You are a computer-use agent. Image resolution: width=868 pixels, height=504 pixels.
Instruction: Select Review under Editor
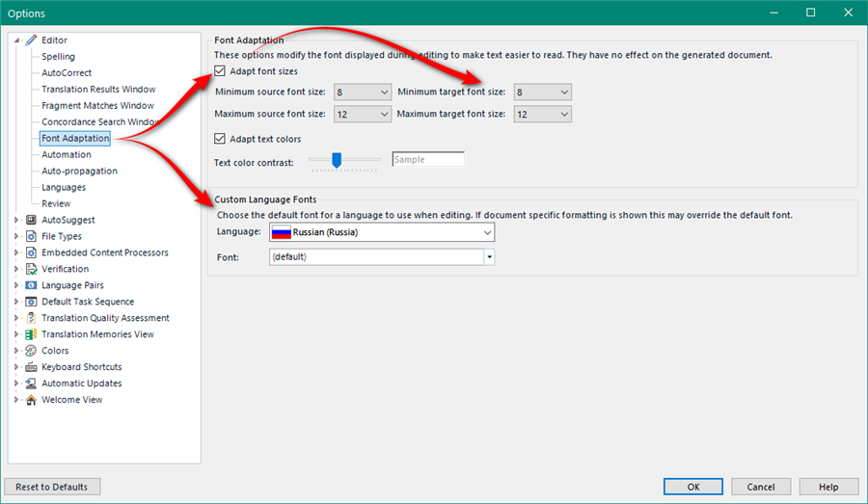[56, 203]
